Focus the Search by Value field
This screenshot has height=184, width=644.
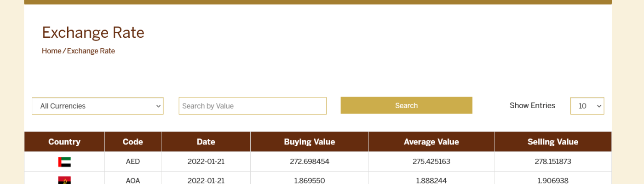click(253, 106)
